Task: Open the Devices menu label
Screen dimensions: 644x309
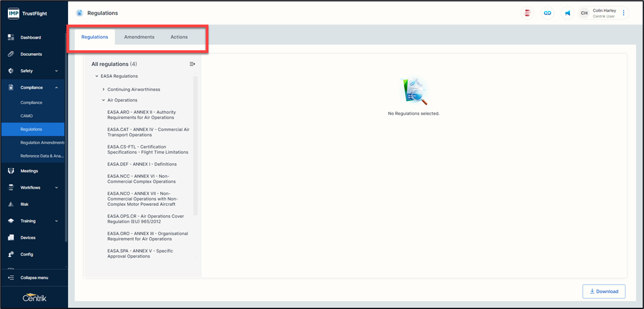Action: coord(28,238)
